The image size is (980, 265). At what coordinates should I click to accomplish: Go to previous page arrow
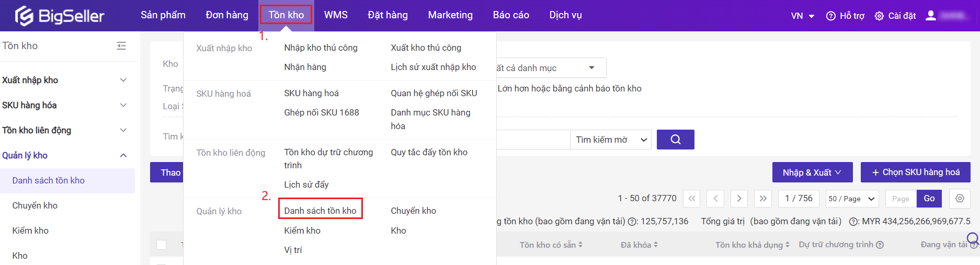pyautogui.click(x=715, y=199)
